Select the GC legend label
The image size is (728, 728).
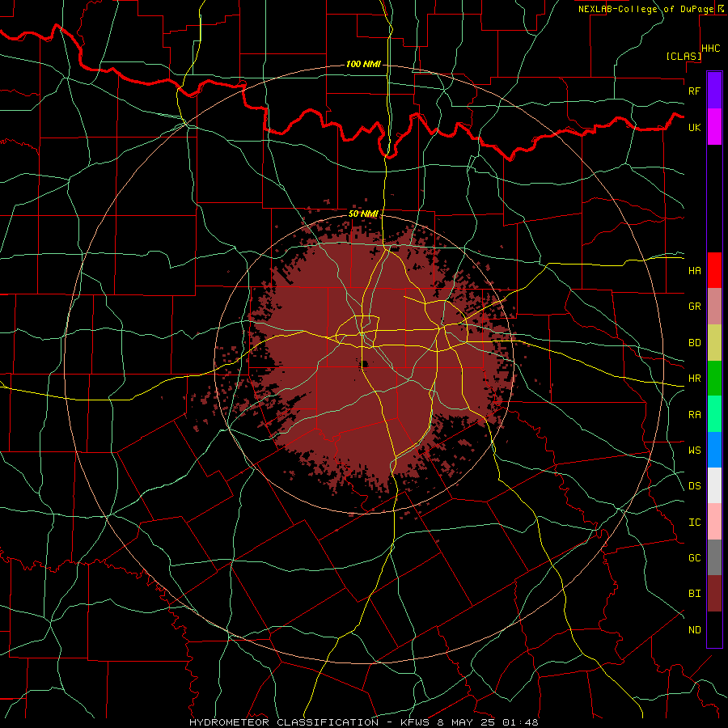(694, 558)
